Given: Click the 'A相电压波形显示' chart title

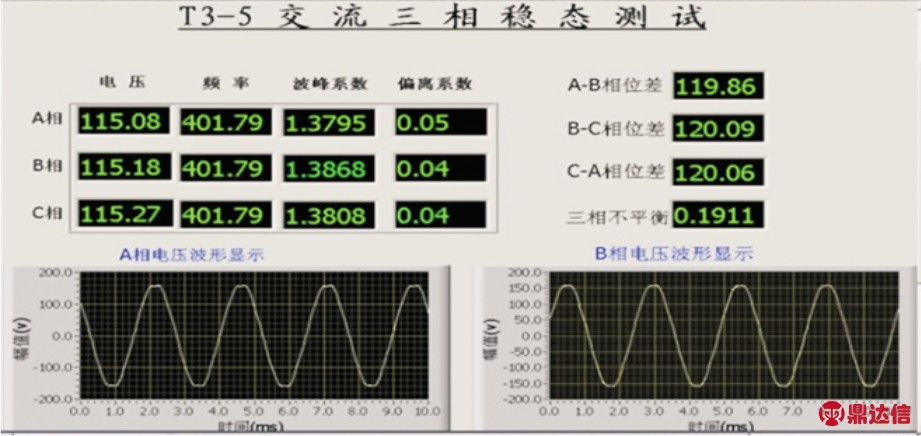Looking at the screenshot, I should [192, 254].
